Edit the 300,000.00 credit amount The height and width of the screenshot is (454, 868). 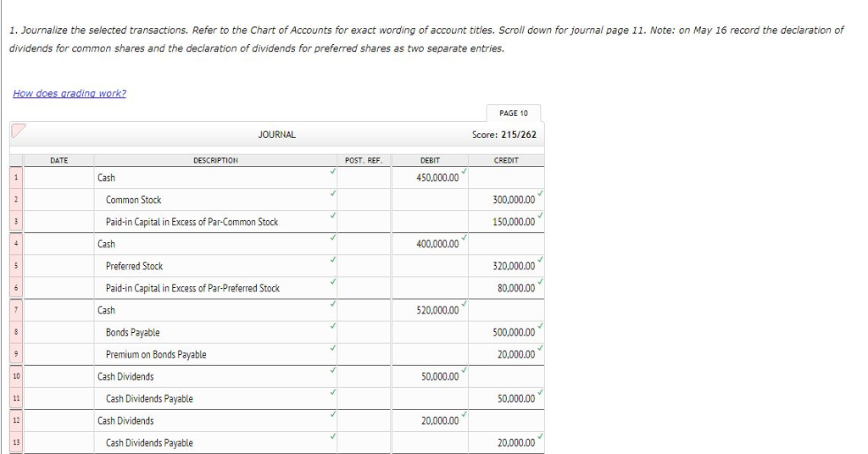pyautogui.click(x=506, y=200)
